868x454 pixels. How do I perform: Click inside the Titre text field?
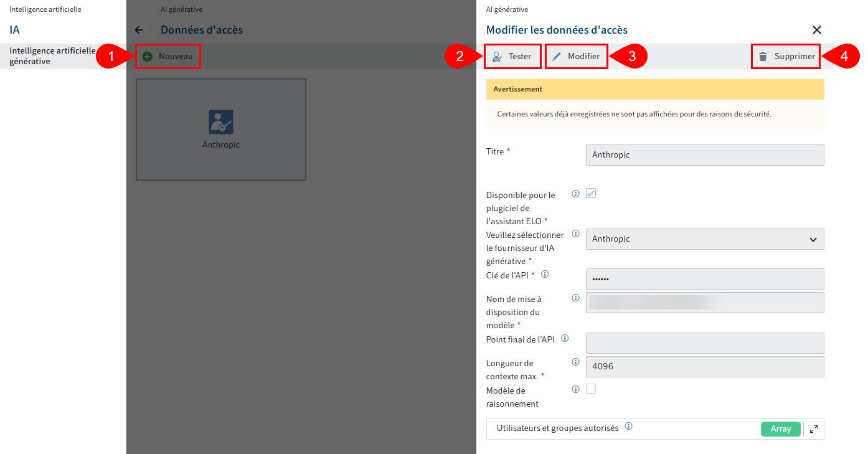point(704,154)
